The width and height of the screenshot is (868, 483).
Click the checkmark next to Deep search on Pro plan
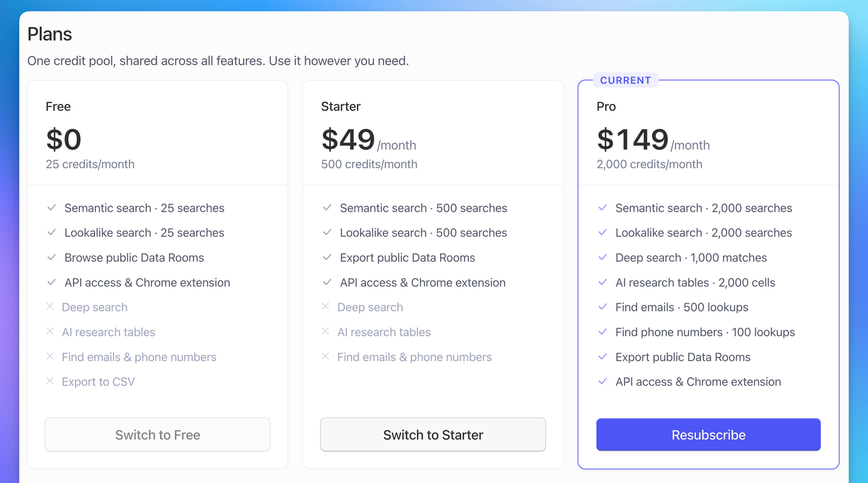click(x=603, y=257)
